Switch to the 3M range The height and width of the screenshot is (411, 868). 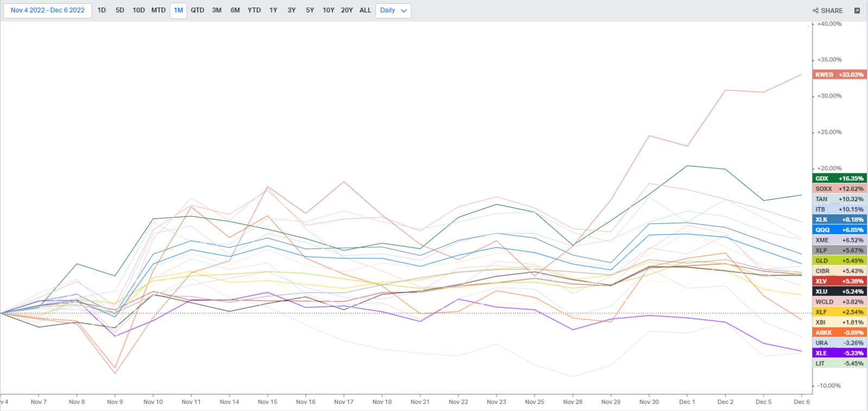tap(217, 10)
